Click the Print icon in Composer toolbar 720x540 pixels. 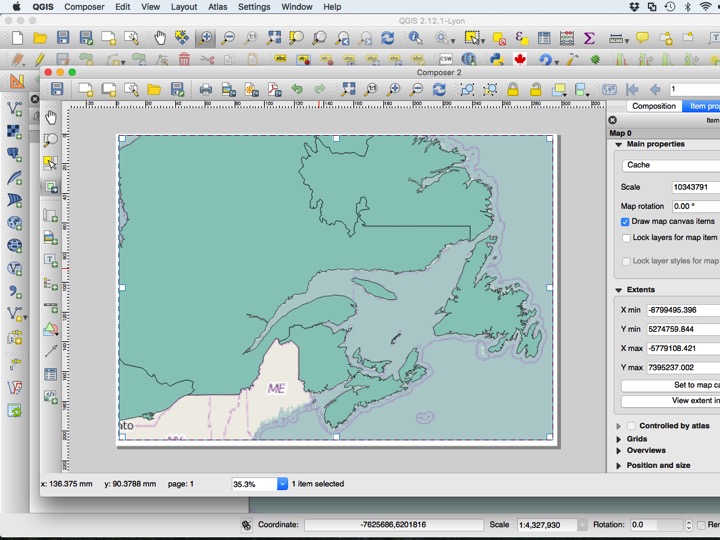(206, 89)
